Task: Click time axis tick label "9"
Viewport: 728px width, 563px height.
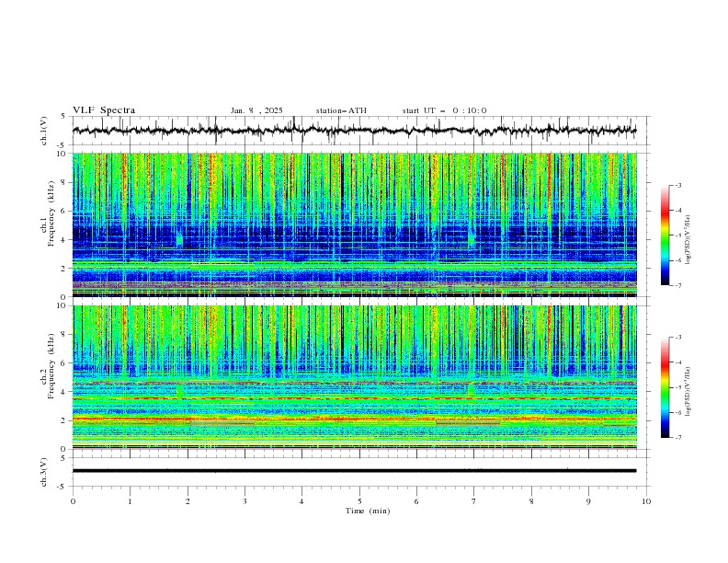Action: click(x=588, y=501)
